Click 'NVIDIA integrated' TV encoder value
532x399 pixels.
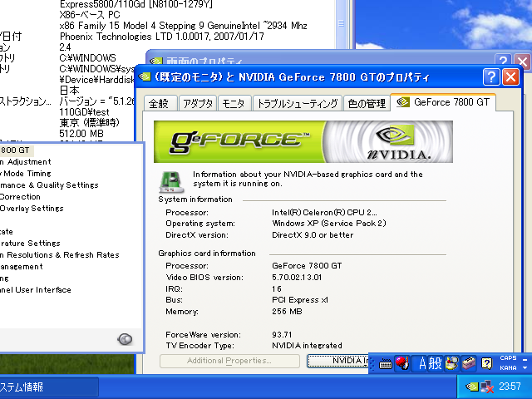click(x=307, y=346)
